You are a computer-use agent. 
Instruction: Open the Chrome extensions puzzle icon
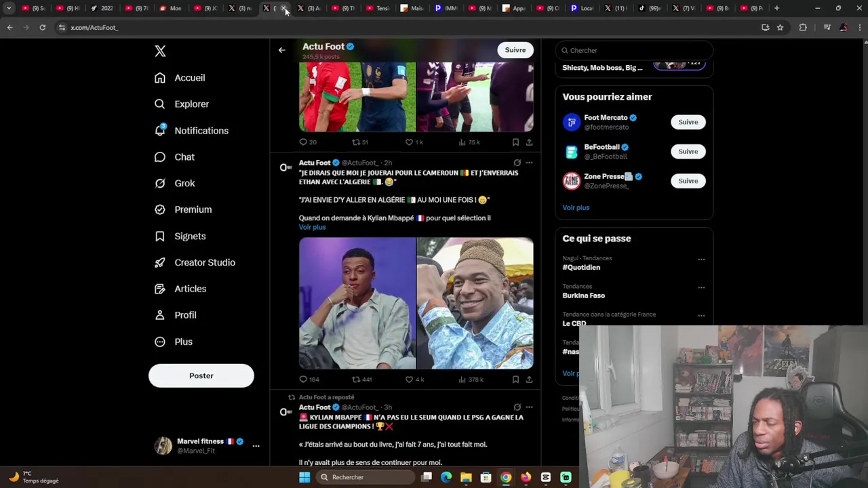[803, 27]
